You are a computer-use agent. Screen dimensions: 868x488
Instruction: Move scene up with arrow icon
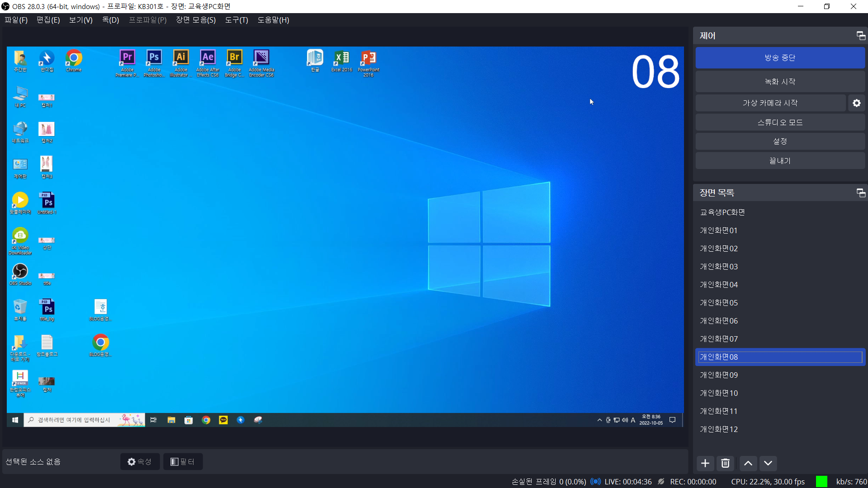coord(748,463)
